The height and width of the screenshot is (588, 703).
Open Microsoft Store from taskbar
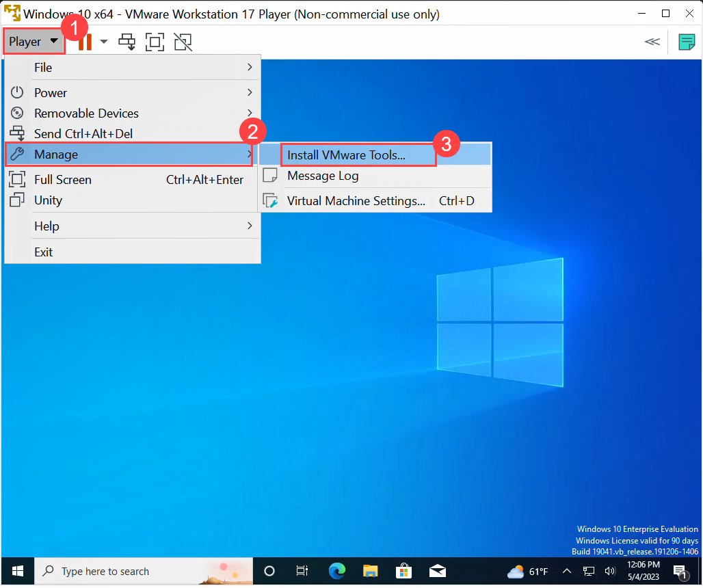[x=404, y=573]
